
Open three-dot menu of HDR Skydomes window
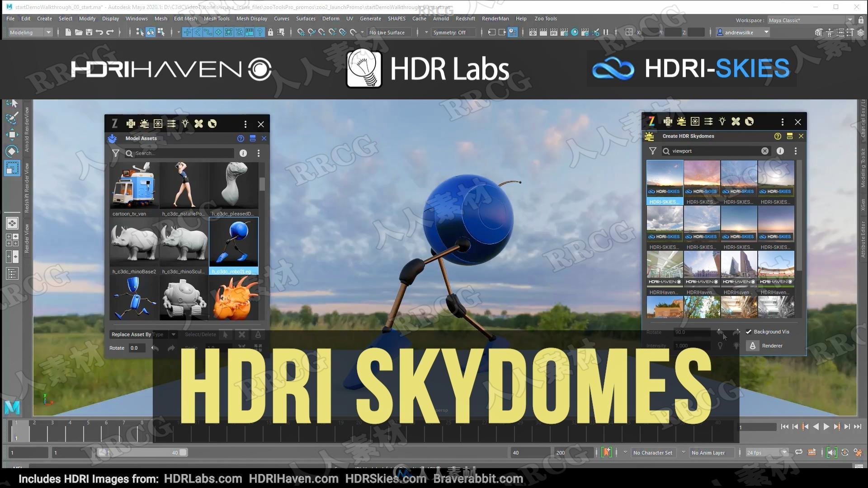coord(783,122)
